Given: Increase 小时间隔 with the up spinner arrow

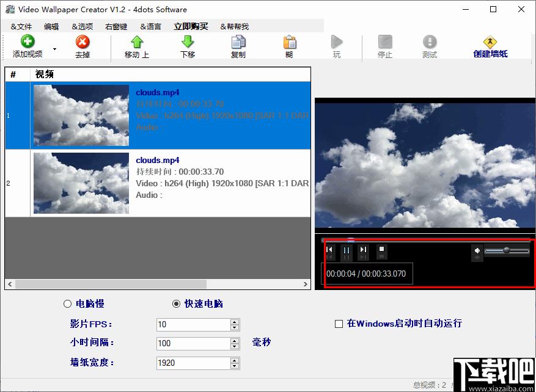Looking at the screenshot, I should click(235, 341).
